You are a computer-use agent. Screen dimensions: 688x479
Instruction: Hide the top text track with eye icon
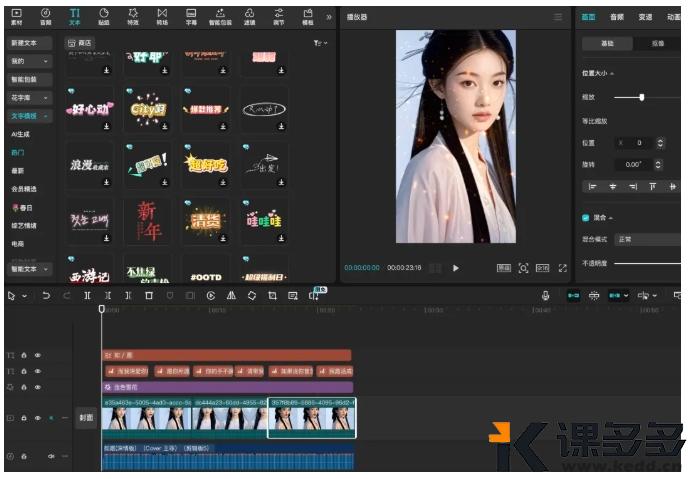pyautogui.click(x=38, y=355)
